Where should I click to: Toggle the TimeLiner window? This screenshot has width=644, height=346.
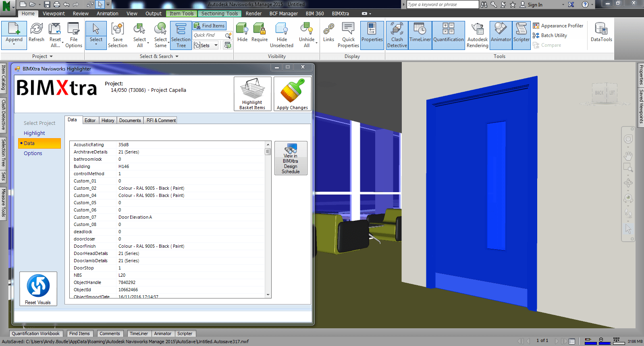[420, 35]
